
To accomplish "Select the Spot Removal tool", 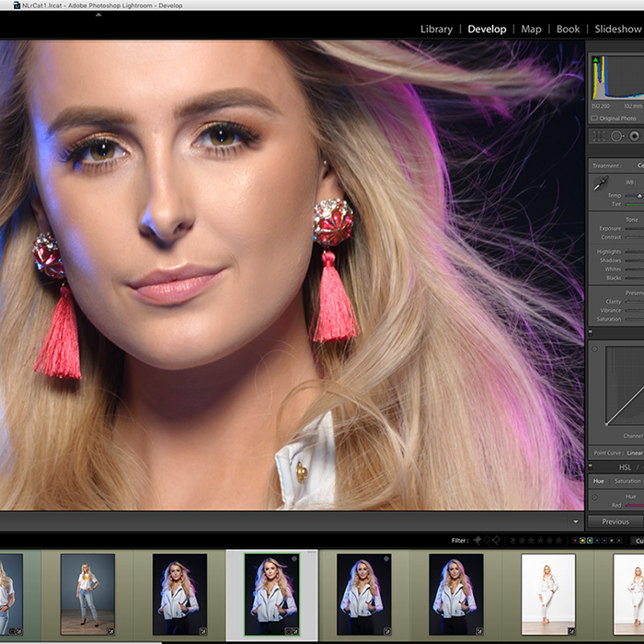I will click(x=616, y=136).
